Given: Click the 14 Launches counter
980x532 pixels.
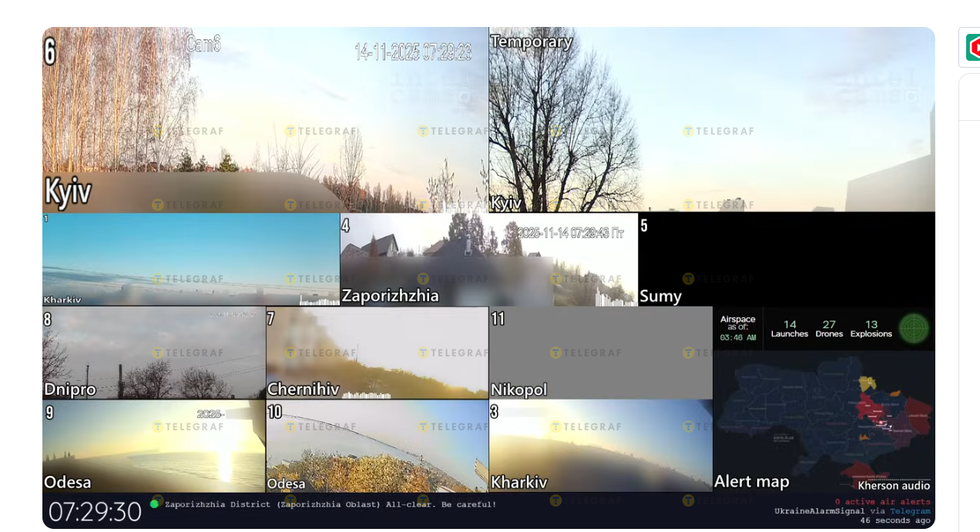Looking at the screenshot, I should click(x=790, y=329).
